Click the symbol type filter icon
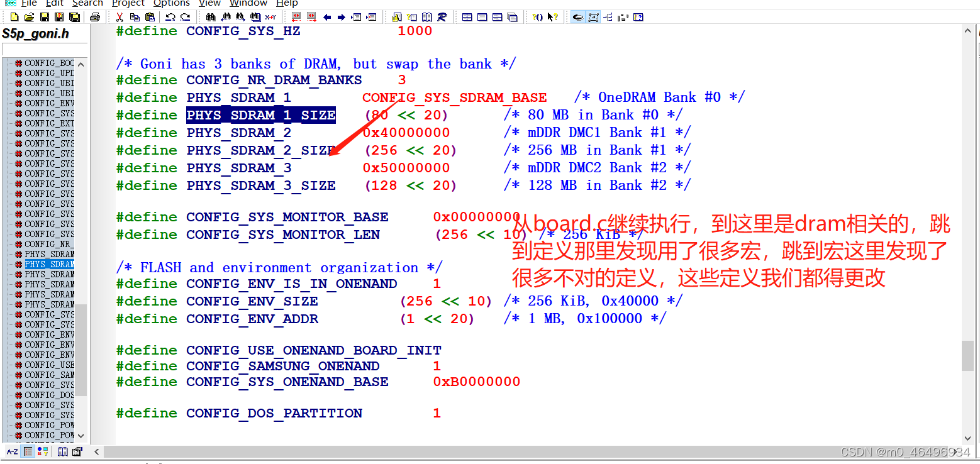This screenshot has width=980, height=464. tap(42, 451)
